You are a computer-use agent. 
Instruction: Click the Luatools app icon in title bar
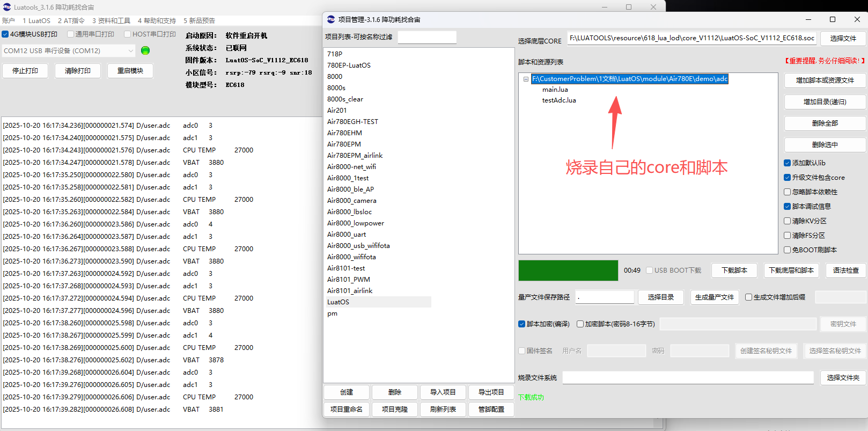pos(7,7)
